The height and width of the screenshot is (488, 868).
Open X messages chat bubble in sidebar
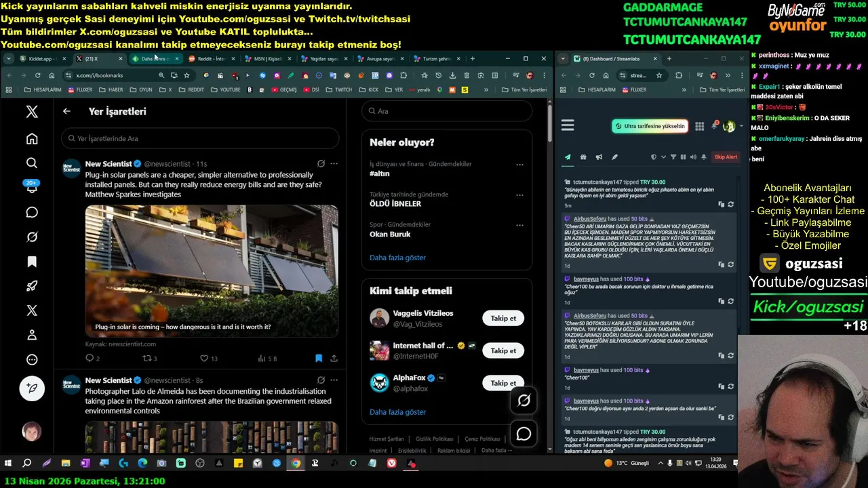(x=32, y=212)
